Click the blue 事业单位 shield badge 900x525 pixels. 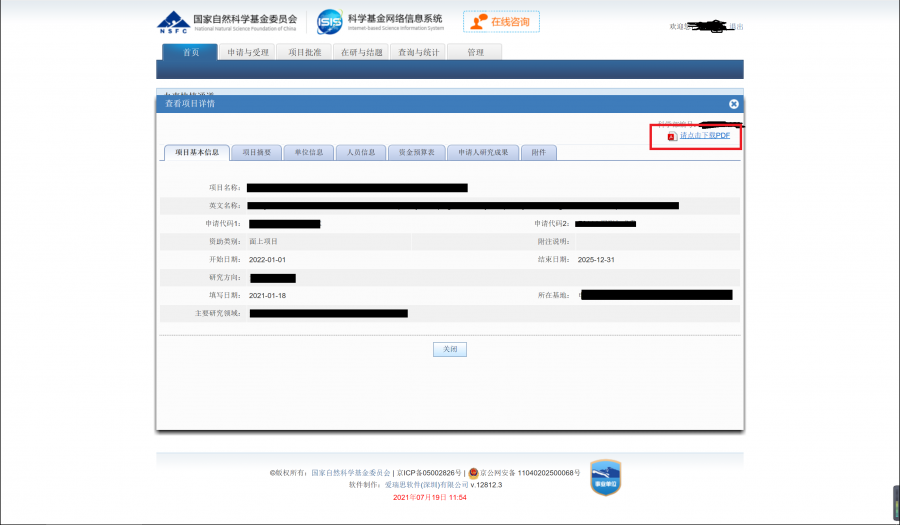click(605, 477)
